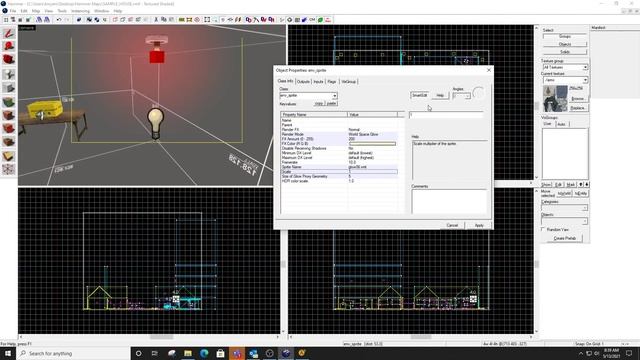Toggle the Random Yaw checkbox
640x360 pixels.
click(x=543, y=229)
